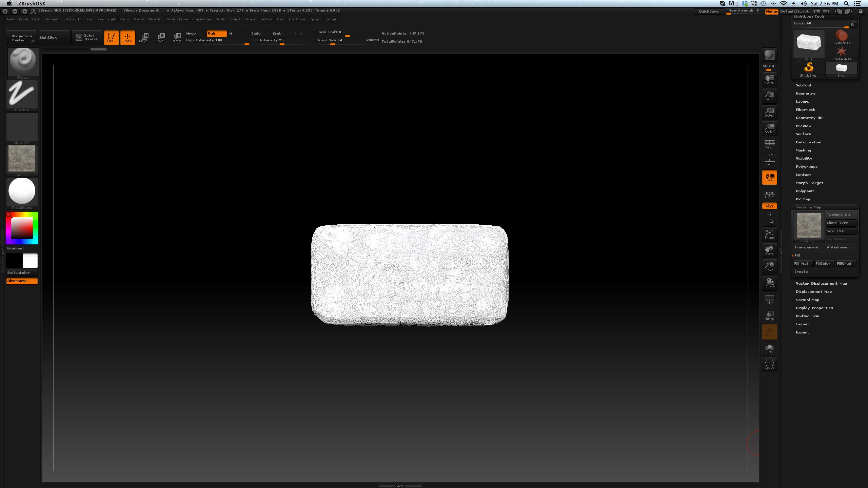Launch Projection Master
Image resolution: width=868 pixels, height=488 pixels.
[21, 38]
